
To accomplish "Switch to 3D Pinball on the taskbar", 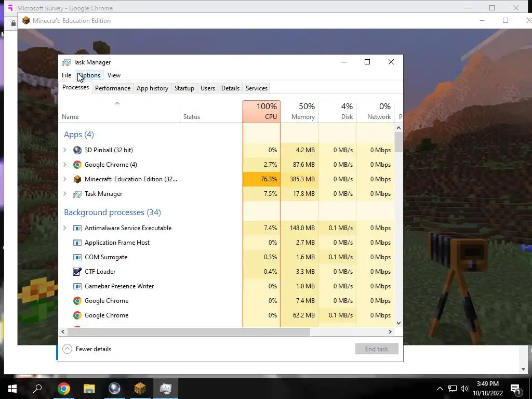I will coord(114,388).
